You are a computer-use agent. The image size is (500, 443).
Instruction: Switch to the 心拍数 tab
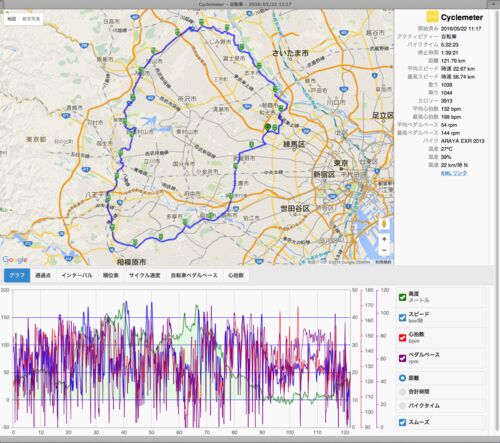(236, 275)
